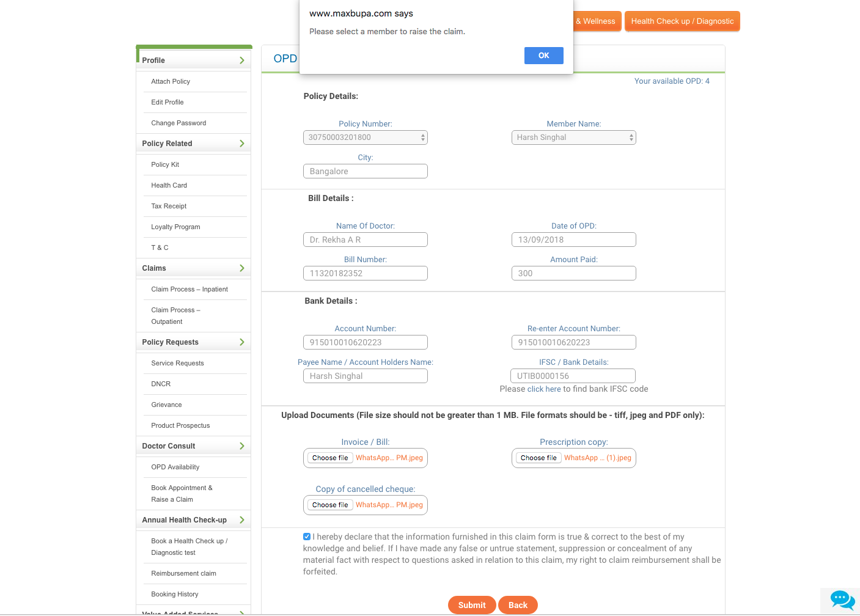Open Book Appointment & Raise a Claim
The height and width of the screenshot is (616, 860).
click(182, 494)
